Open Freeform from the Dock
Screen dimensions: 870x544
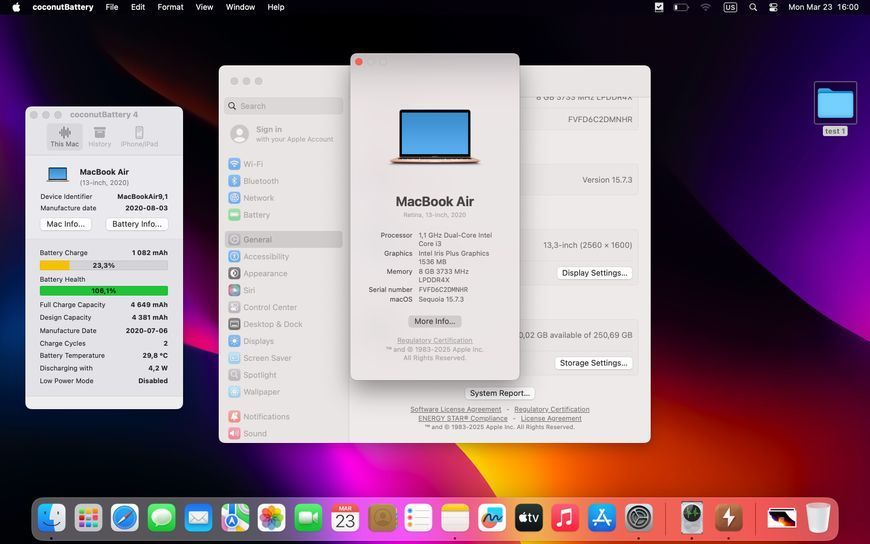(x=492, y=518)
